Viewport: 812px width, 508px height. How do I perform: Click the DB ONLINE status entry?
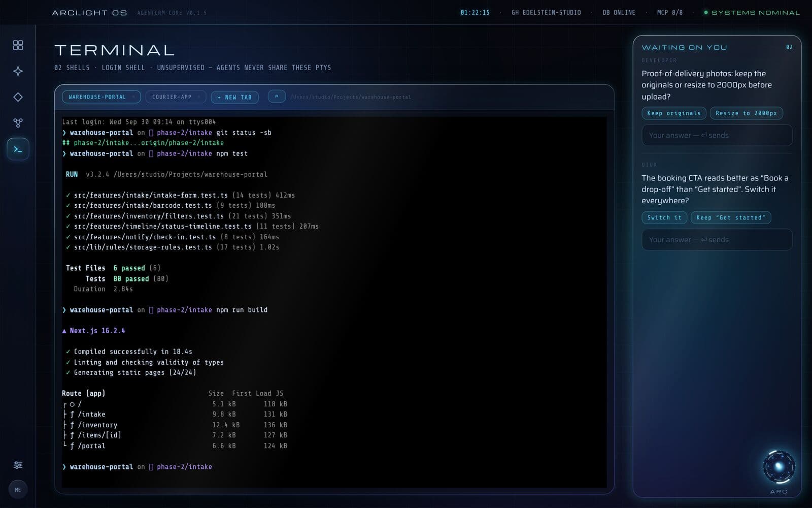pyautogui.click(x=619, y=13)
